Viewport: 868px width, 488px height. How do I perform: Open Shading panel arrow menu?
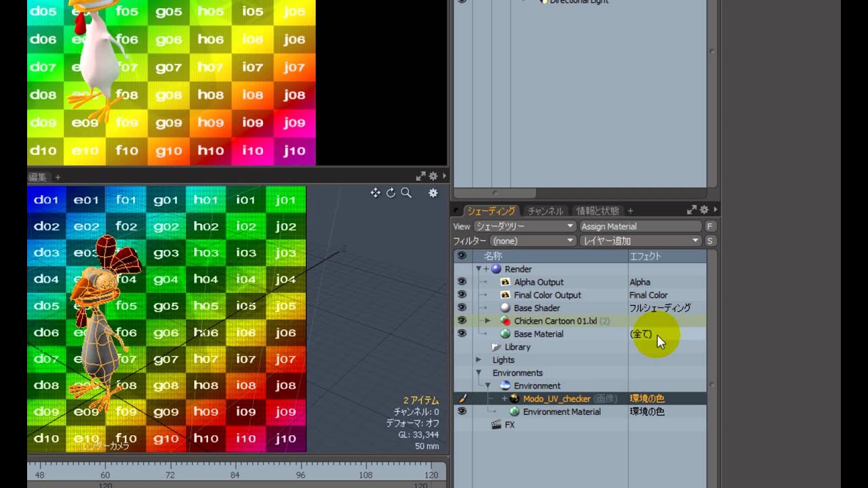pos(715,210)
